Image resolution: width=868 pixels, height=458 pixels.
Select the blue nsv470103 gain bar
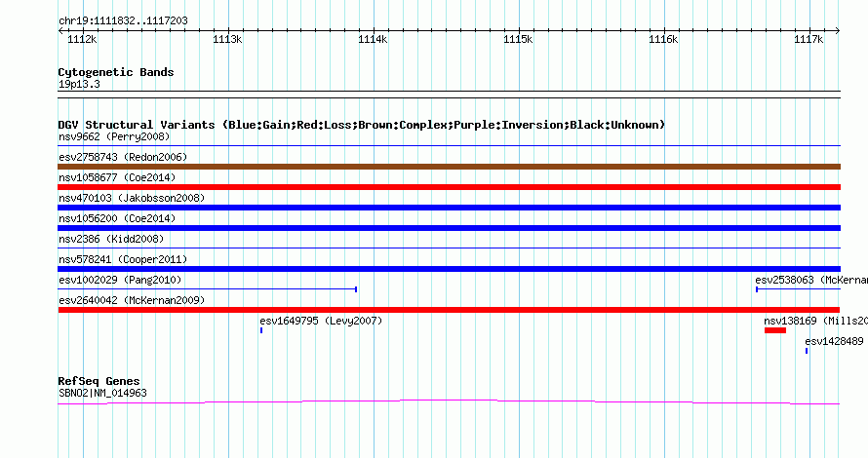(x=449, y=208)
